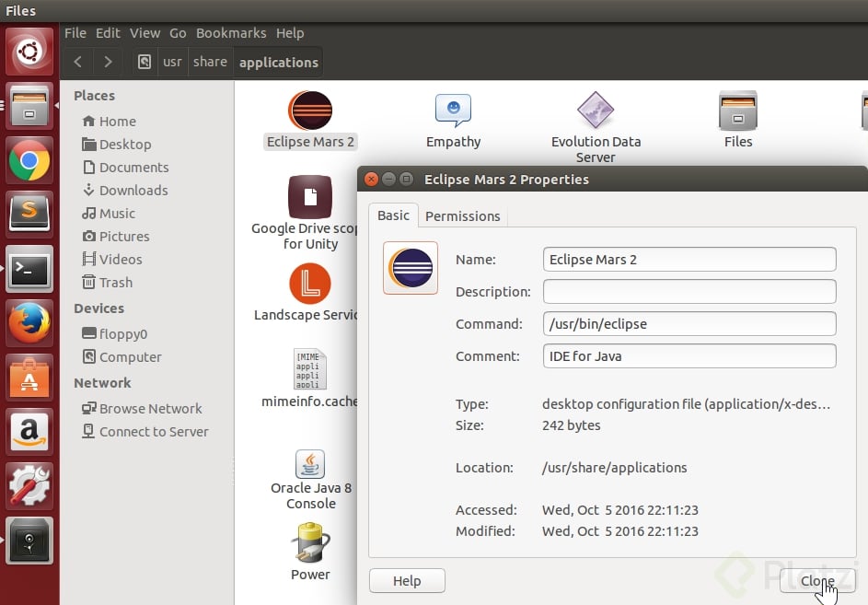Click the safe-shaped backup icon in the launcher
868x605 pixels.
[x=29, y=541]
